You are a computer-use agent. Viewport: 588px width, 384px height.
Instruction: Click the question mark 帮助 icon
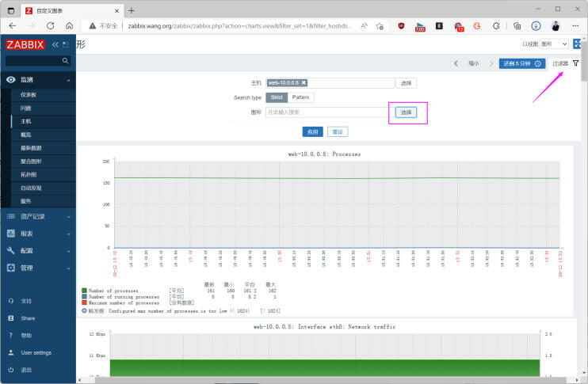pyautogui.click(x=11, y=335)
